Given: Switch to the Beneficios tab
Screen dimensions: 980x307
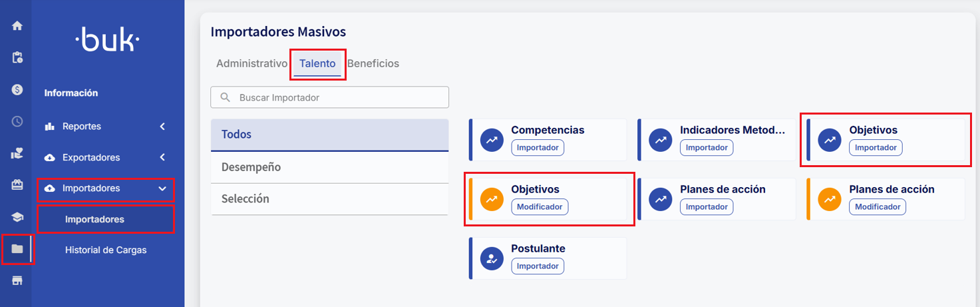Looking at the screenshot, I should (x=373, y=64).
